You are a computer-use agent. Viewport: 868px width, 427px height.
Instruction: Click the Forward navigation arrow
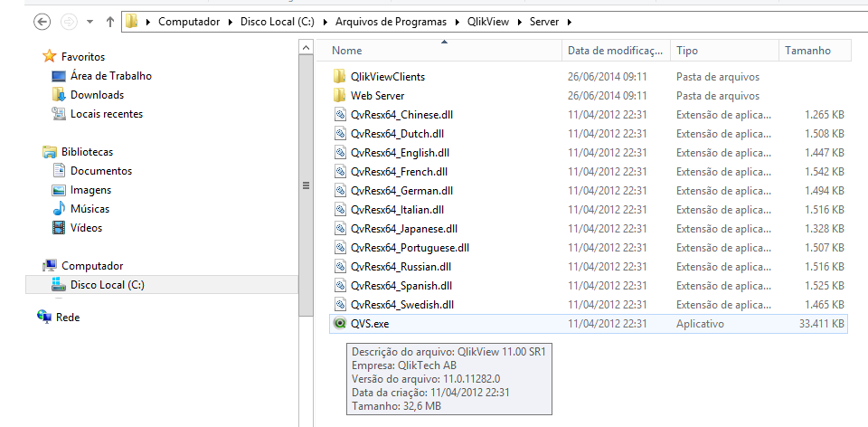tap(69, 22)
